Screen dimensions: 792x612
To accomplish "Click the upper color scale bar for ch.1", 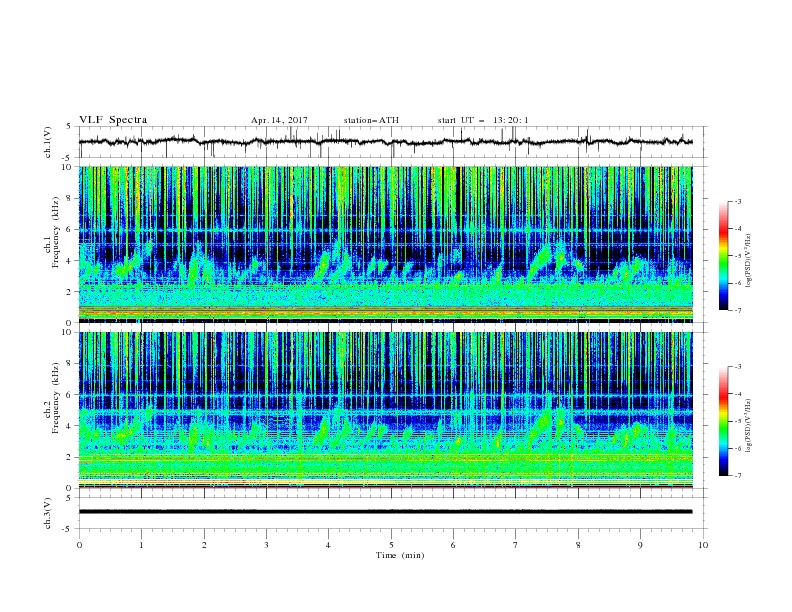I will point(723,255).
